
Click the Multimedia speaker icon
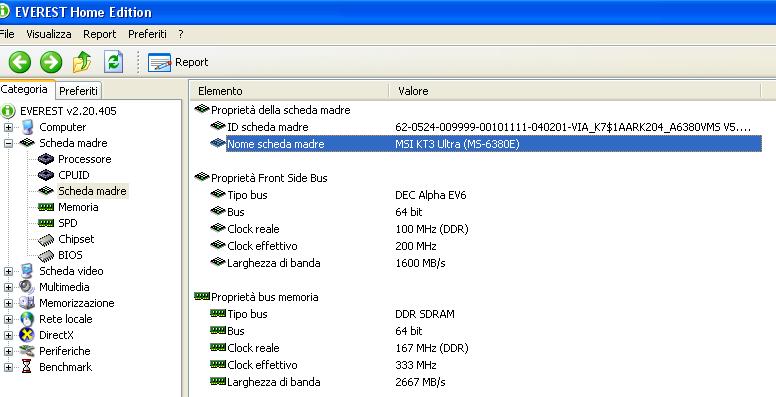coord(27,287)
